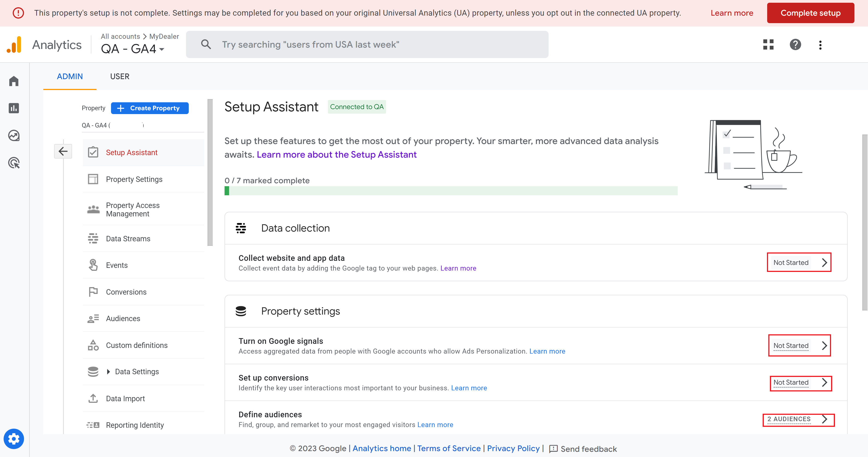Click the back arrow collapse button
Screen dimensions: 868x457
[63, 151]
